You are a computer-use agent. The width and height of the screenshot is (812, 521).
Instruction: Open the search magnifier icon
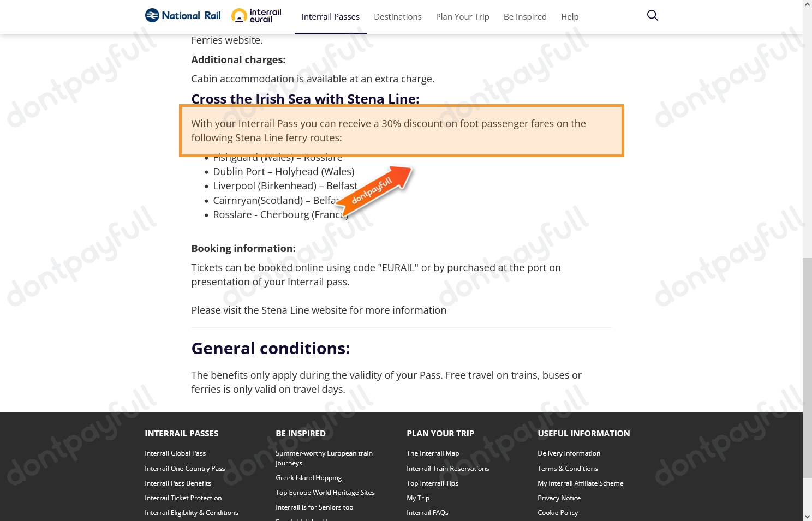[x=652, y=15]
